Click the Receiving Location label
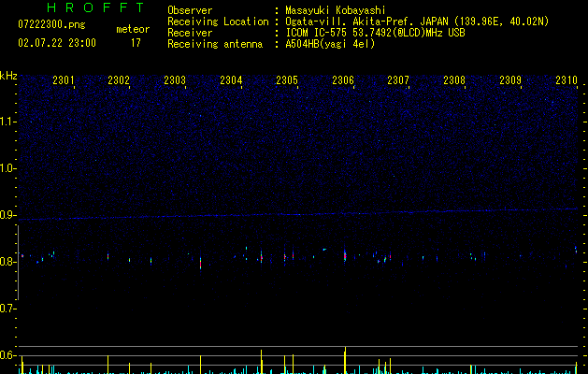 [218, 22]
